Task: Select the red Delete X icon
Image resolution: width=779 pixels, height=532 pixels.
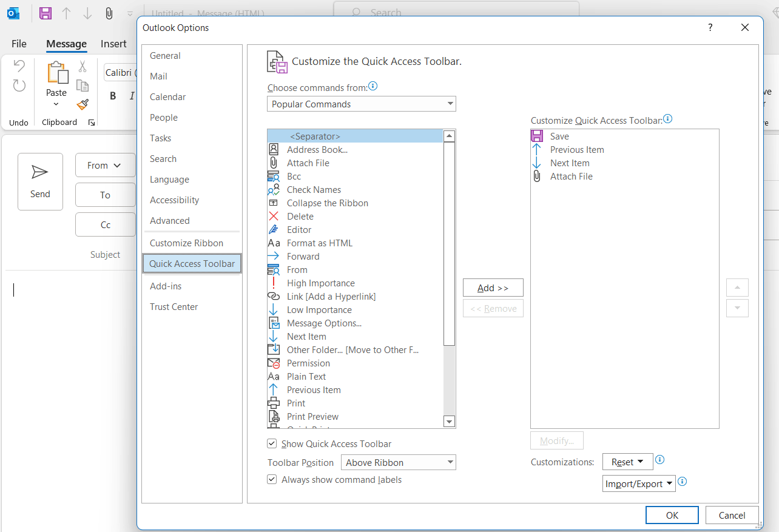Action: click(274, 216)
